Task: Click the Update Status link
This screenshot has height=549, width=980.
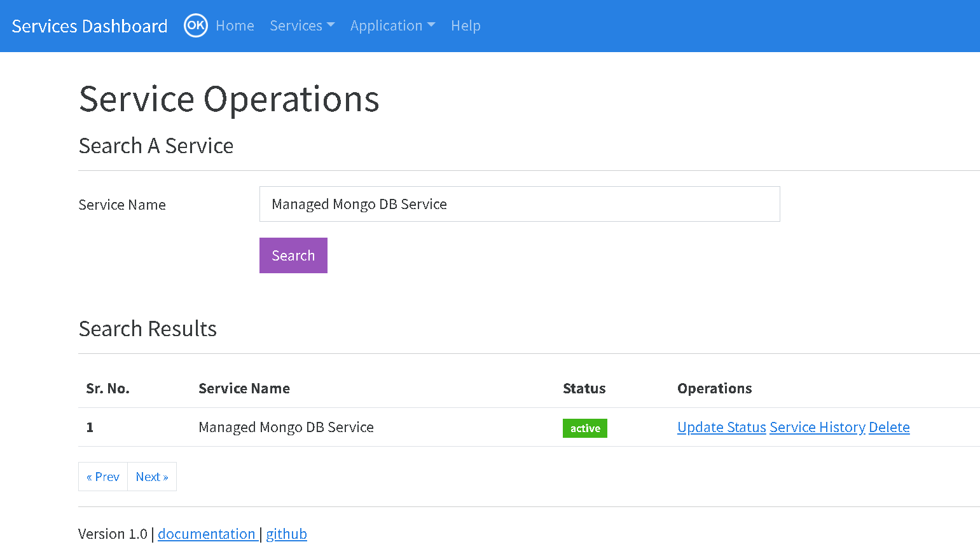Action: click(722, 427)
